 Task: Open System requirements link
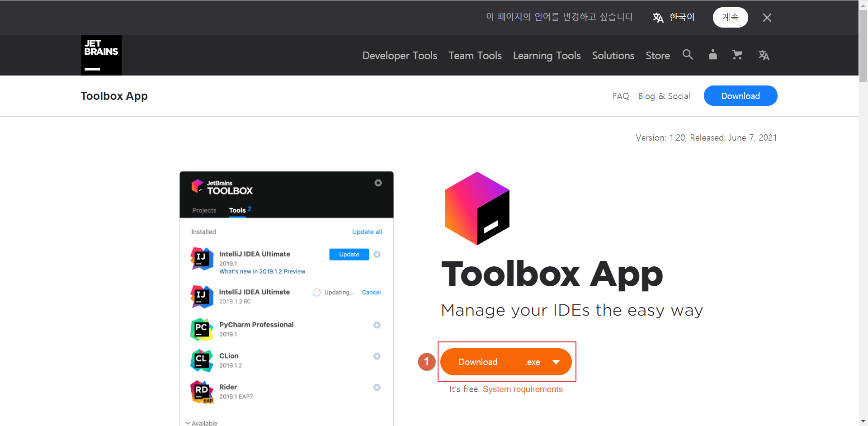pyautogui.click(x=523, y=389)
